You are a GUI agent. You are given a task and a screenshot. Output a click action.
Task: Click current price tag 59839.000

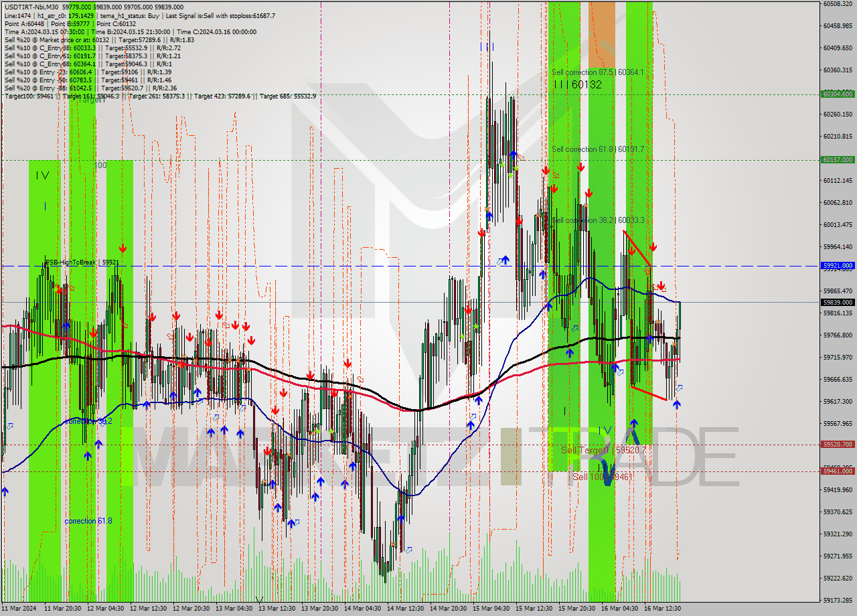[838, 302]
